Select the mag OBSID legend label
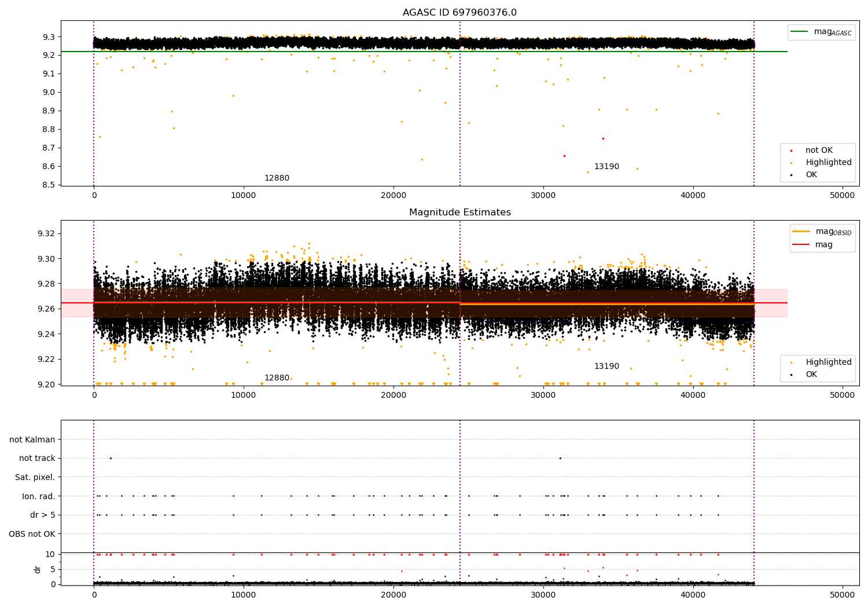This screenshot has height=608, width=868. (x=833, y=232)
